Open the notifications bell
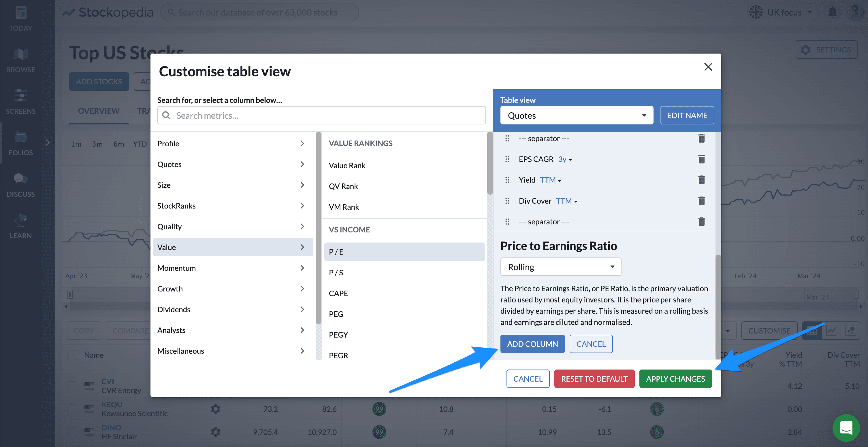The width and height of the screenshot is (868, 447). coord(832,12)
